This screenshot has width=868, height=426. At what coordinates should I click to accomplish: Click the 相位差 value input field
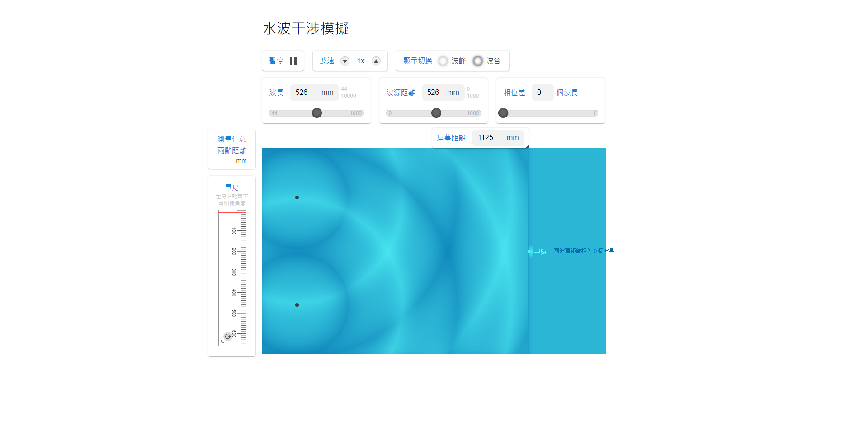click(542, 93)
